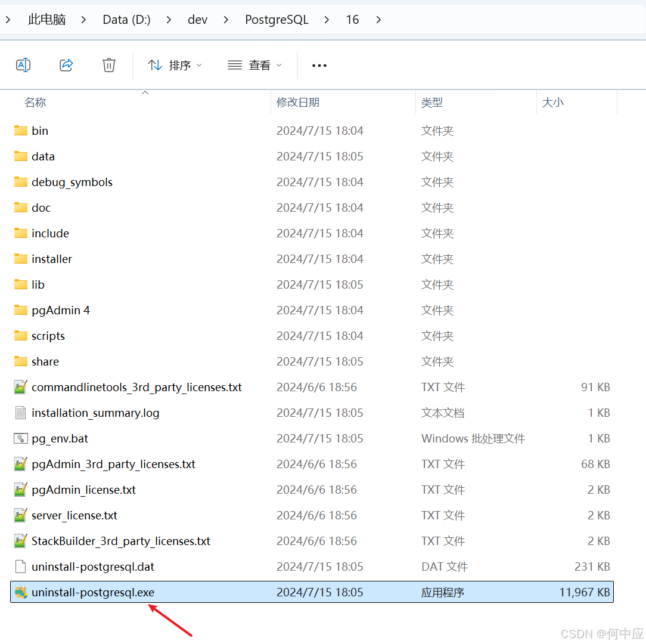Expand chevron after PostgreSQL breadcrumb

pyautogui.click(x=327, y=19)
